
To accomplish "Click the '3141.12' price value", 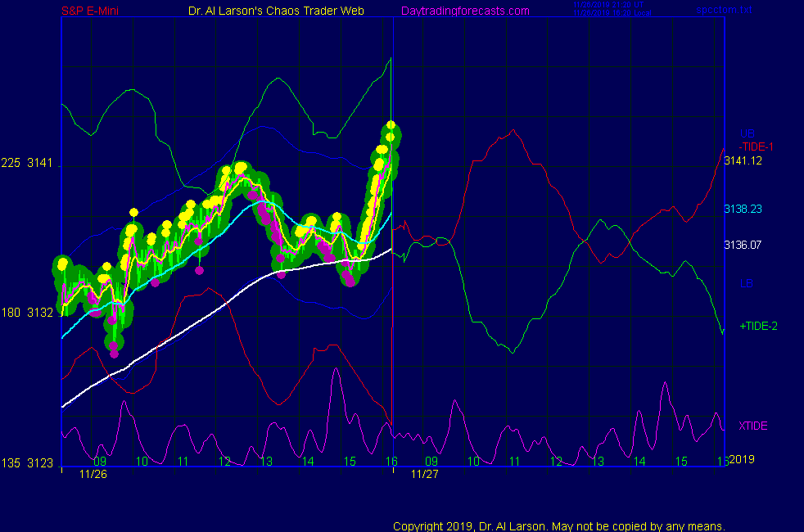I will (743, 161).
